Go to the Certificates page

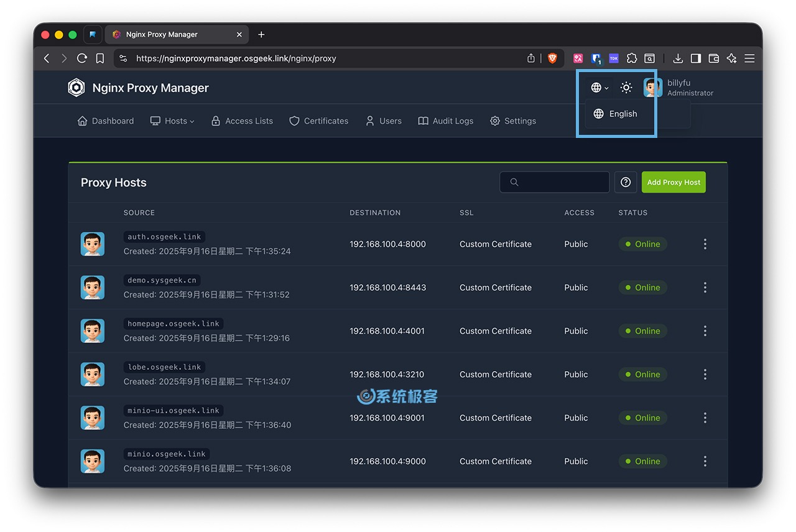click(319, 121)
